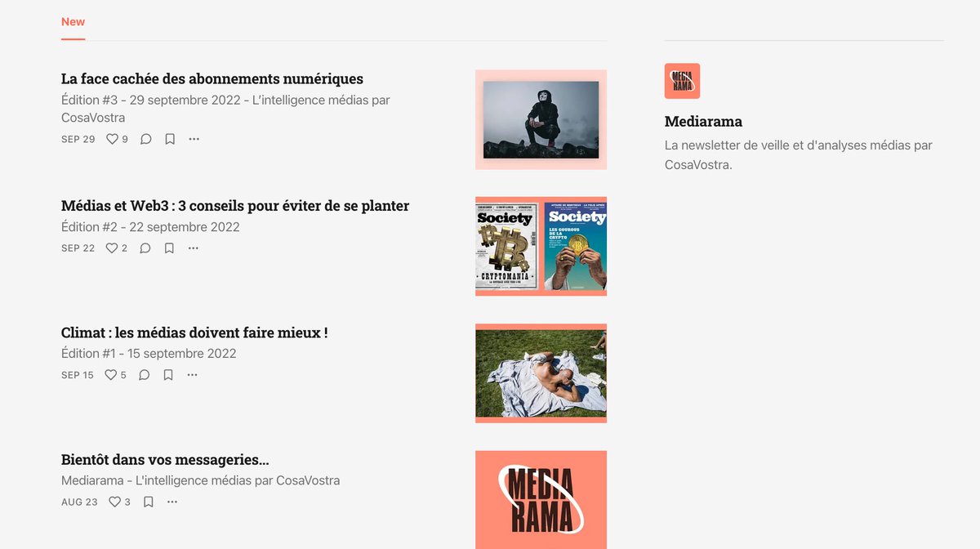
Task: Open comments on "La face cachée" post
Action: pos(146,139)
